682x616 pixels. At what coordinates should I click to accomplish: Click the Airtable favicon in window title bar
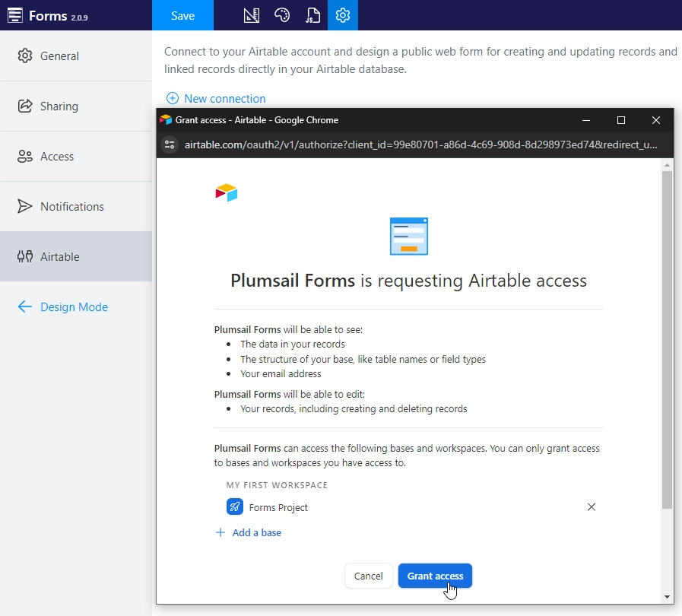(x=166, y=119)
